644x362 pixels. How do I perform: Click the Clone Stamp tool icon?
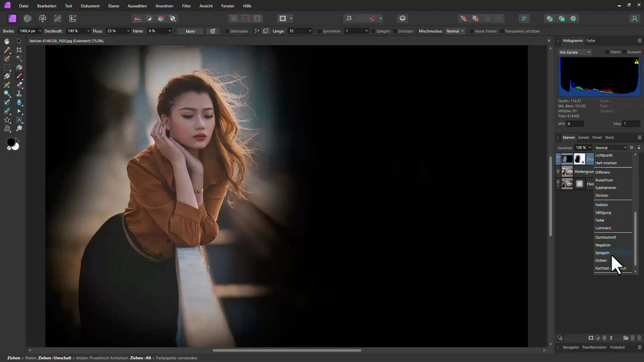(19, 94)
